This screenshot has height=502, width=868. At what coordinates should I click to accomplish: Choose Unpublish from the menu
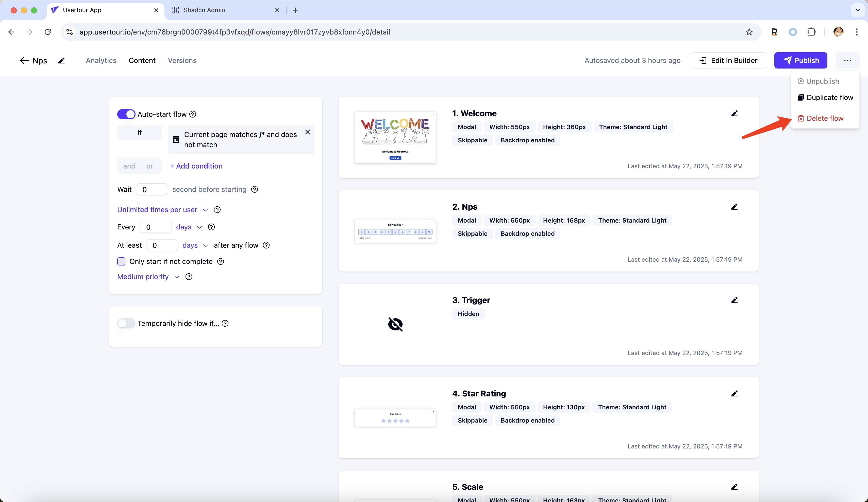825,81
